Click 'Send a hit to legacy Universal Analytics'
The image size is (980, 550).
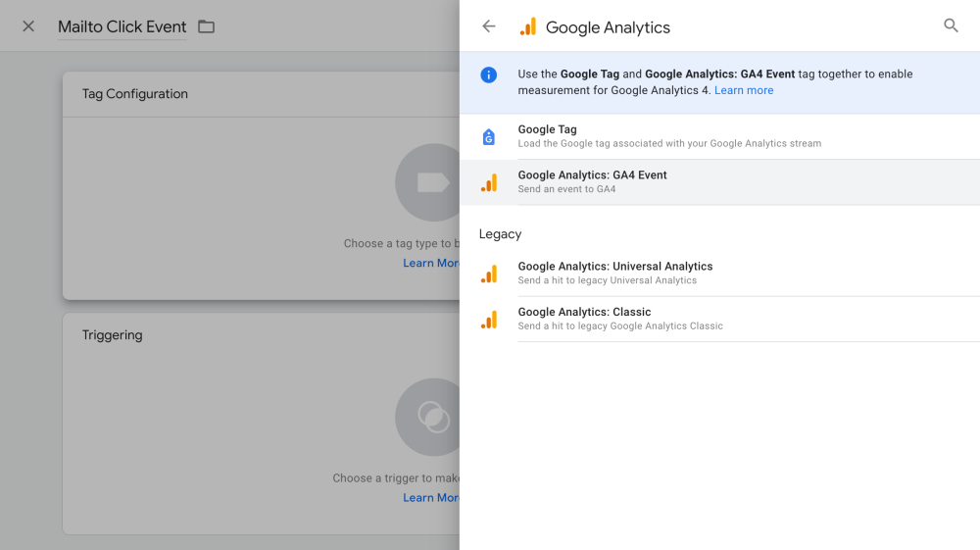[x=607, y=280]
